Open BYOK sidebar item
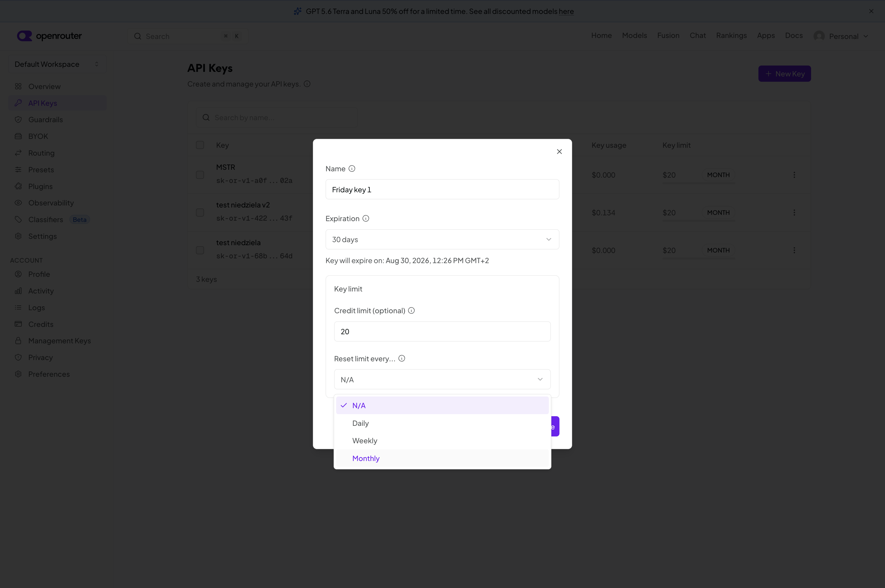The width and height of the screenshot is (885, 588). pyautogui.click(x=57, y=136)
